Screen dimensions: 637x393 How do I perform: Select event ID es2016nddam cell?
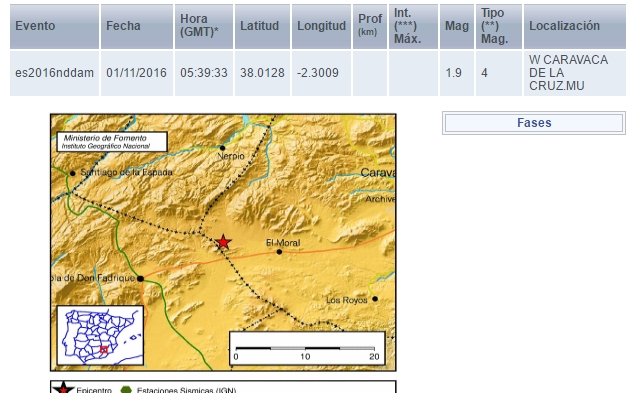click(x=54, y=73)
